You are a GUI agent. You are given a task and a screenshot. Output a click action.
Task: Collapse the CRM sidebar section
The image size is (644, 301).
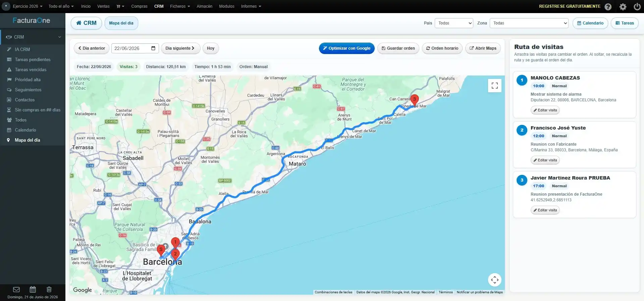pyautogui.click(x=33, y=37)
